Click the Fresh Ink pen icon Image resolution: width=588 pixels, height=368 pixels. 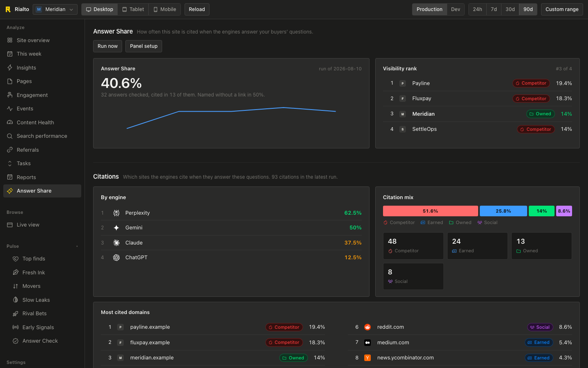click(x=16, y=272)
